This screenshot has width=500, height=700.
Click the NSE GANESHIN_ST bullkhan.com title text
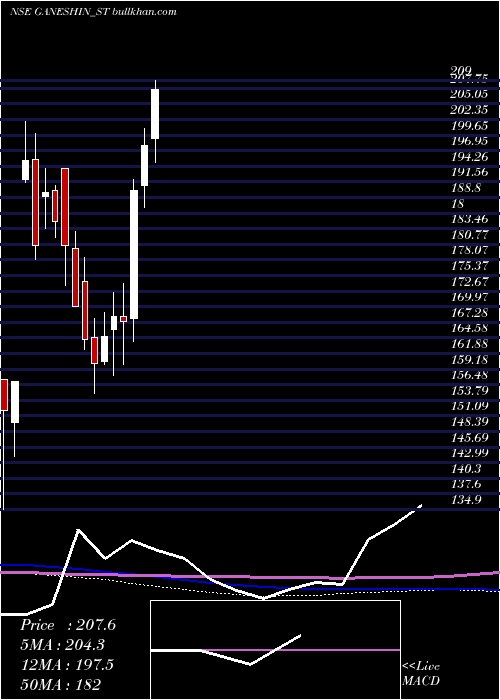pos(93,12)
